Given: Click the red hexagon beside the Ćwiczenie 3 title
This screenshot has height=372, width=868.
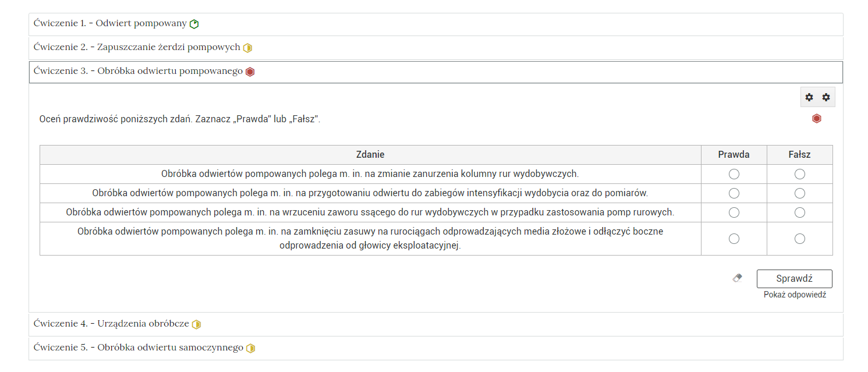Looking at the screenshot, I should pyautogui.click(x=250, y=72).
